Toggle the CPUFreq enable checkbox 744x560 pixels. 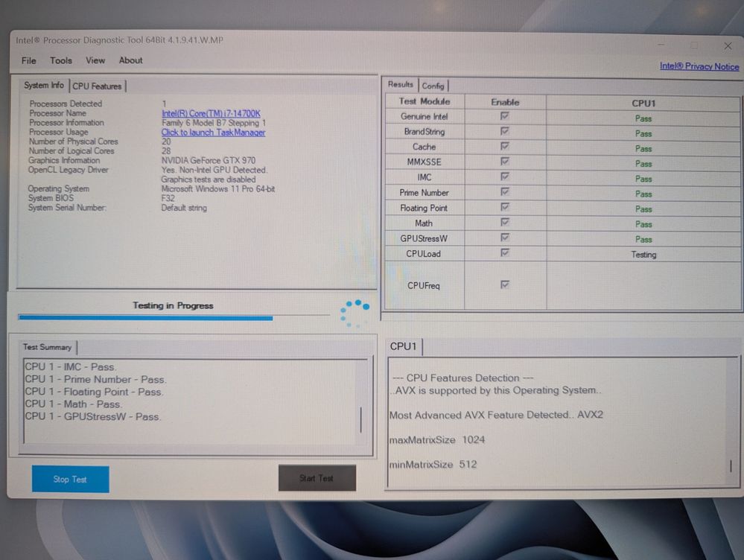point(505,285)
